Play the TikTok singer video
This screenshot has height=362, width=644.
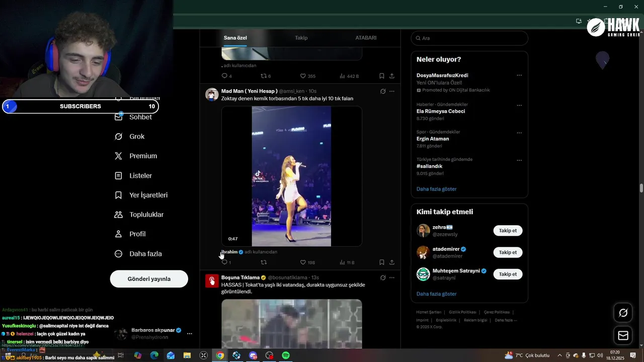click(291, 176)
